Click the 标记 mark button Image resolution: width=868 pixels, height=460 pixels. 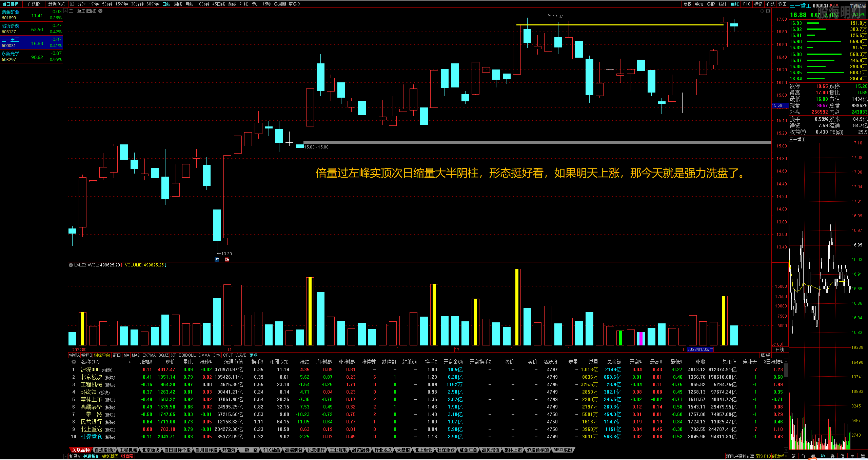[758, 4]
